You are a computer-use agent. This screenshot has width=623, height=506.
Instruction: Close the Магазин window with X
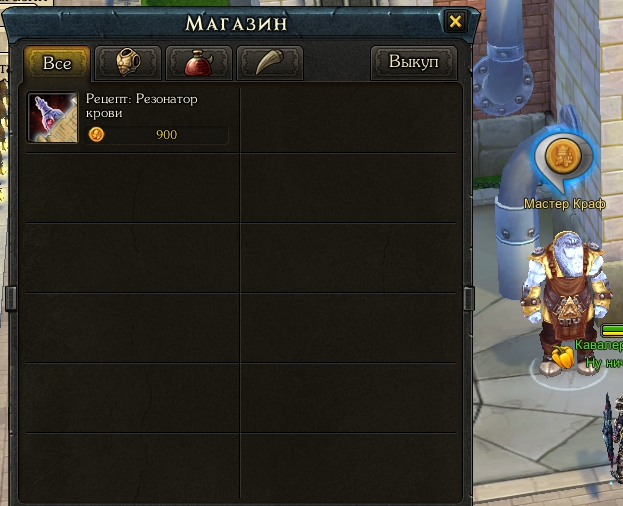pyautogui.click(x=455, y=21)
